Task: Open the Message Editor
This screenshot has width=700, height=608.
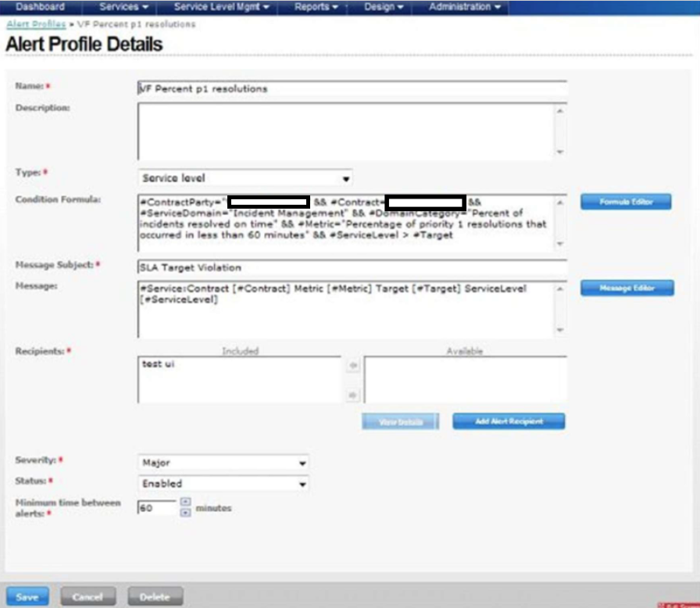Action: point(627,288)
